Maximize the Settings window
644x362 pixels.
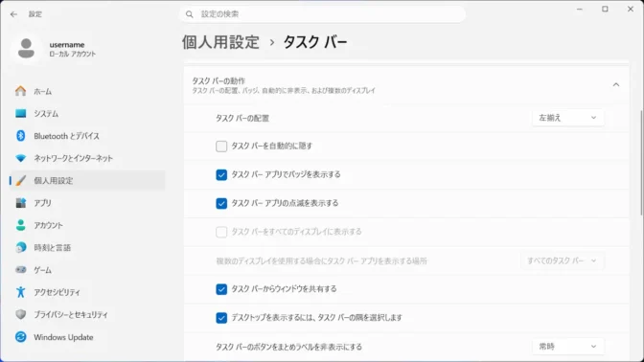coord(605,9)
